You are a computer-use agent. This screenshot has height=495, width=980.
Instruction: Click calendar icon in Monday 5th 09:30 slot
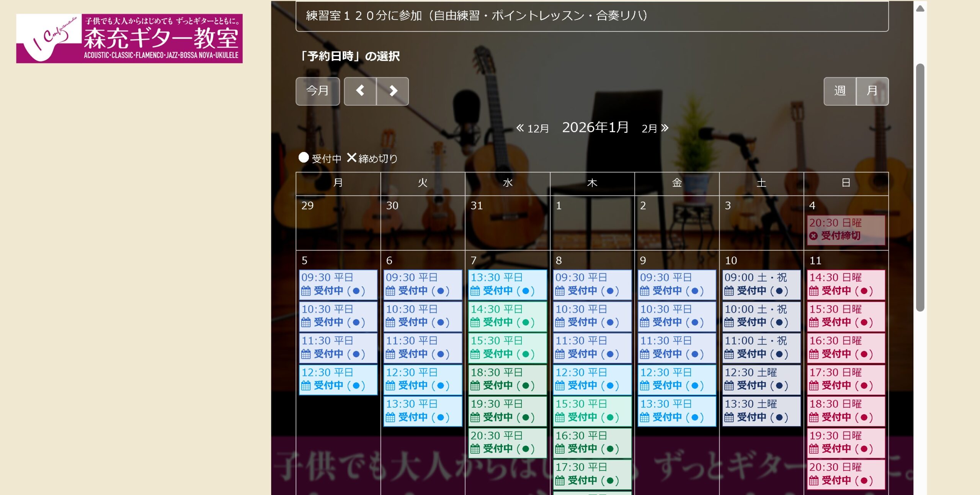[x=305, y=291]
